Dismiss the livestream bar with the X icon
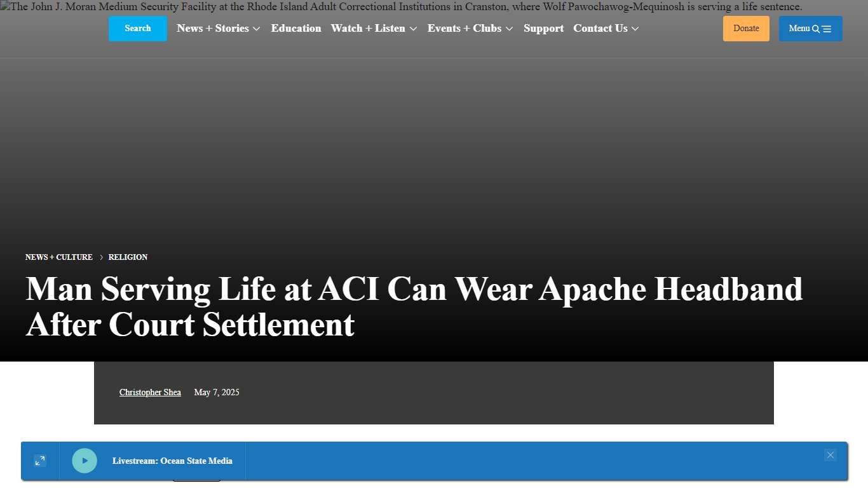 tap(831, 455)
